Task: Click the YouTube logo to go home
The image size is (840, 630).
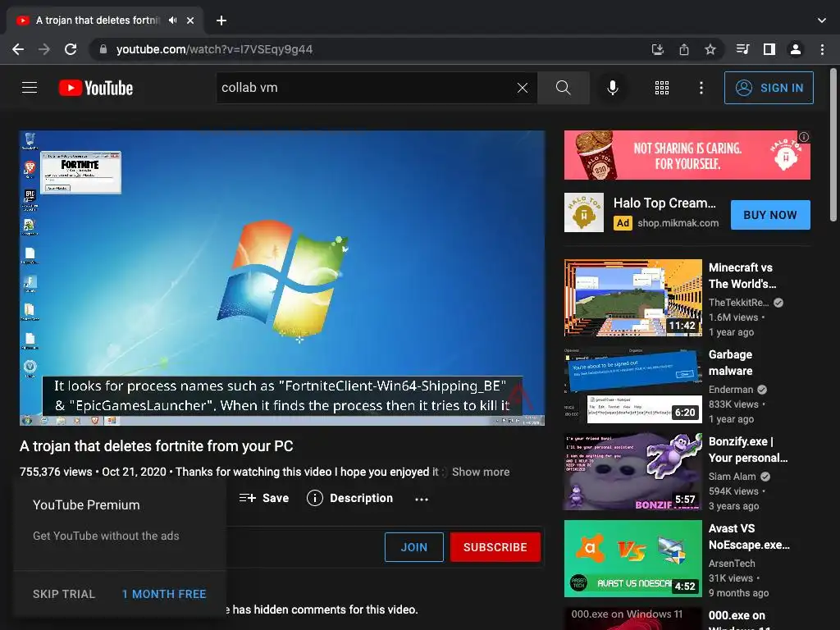Action: click(x=96, y=88)
